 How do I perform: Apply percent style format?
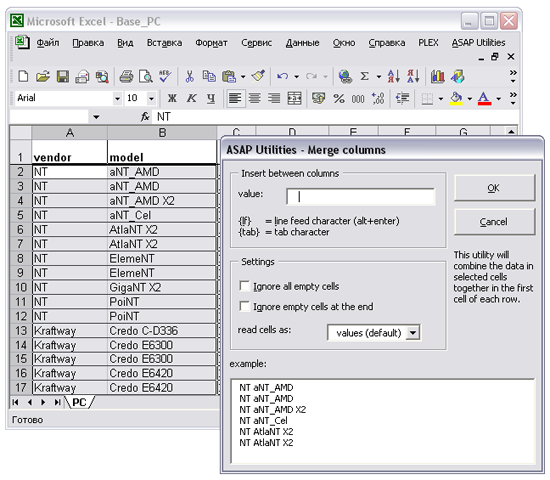coord(338,98)
